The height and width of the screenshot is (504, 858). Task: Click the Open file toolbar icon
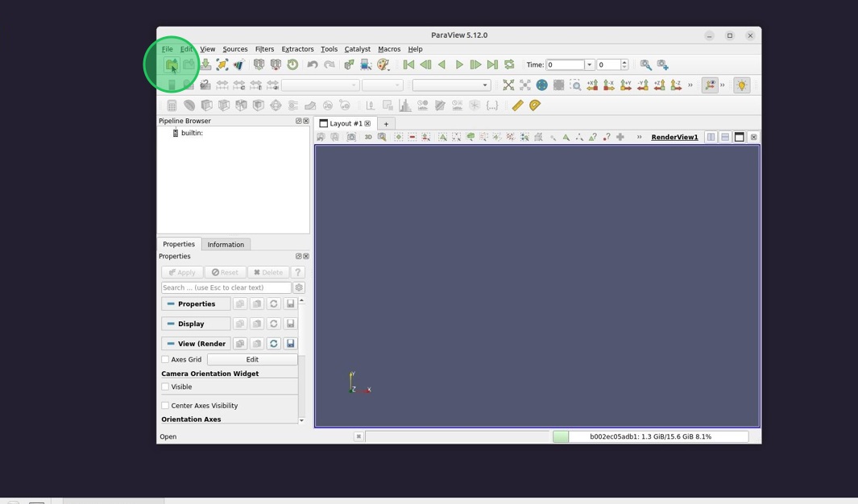(x=172, y=64)
